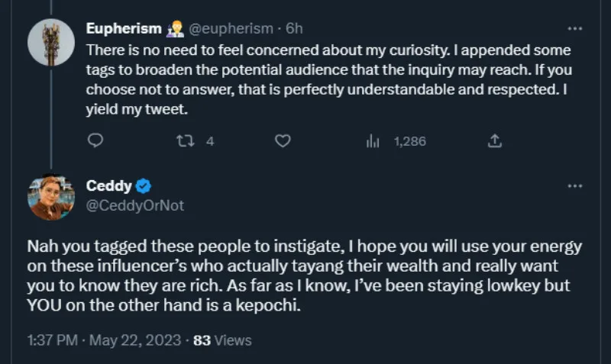The width and height of the screenshot is (611, 364).
Task: Click the emoji beside the Eupherism name
Action: click(x=175, y=29)
